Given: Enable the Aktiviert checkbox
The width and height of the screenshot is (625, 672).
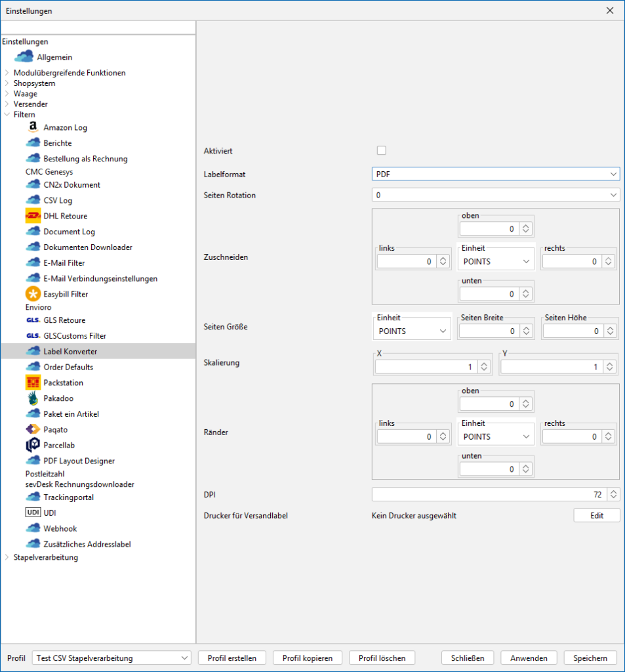Looking at the screenshot, I should point(382,150).
